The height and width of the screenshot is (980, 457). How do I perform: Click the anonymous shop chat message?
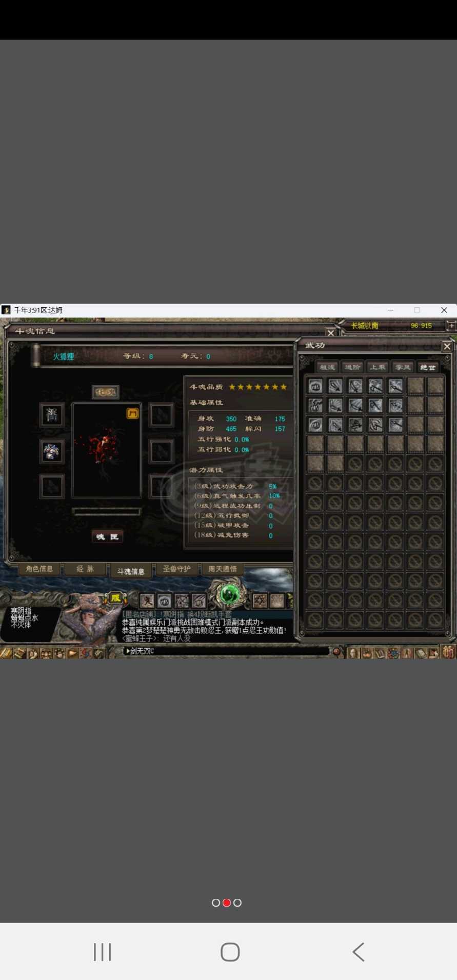click(177, 614)
